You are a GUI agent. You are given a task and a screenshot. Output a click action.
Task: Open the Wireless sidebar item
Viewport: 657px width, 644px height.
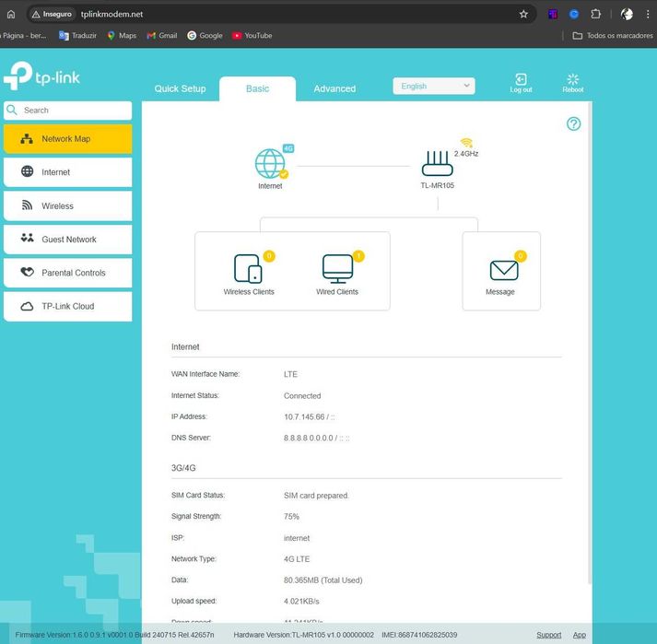point(68,205)
